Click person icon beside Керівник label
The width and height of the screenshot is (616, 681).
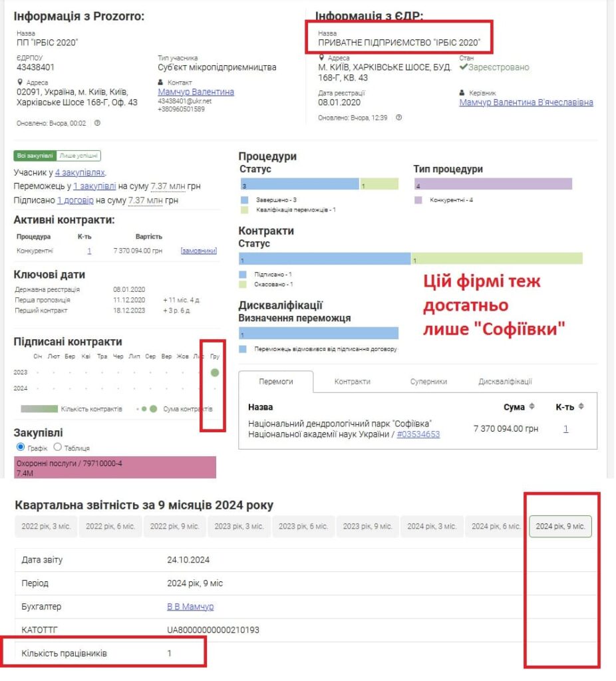pyautogui.click(x=462, y=93)
